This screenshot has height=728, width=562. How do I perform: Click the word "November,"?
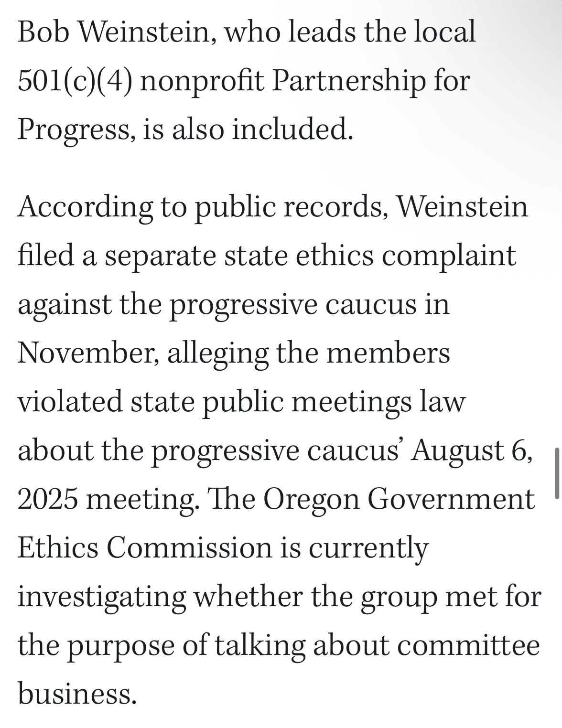coord(88,353)
